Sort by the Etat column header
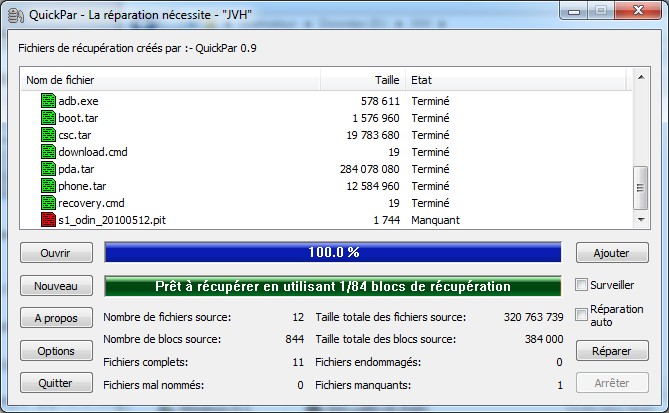 pos(515,80)
